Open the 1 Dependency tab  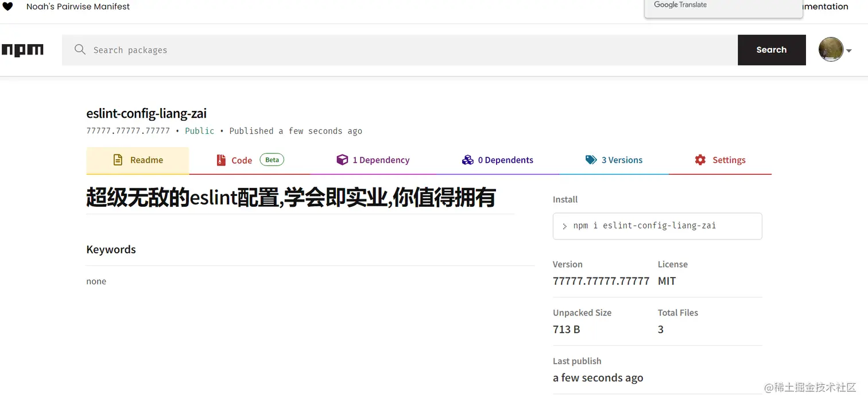coord(373,160)
